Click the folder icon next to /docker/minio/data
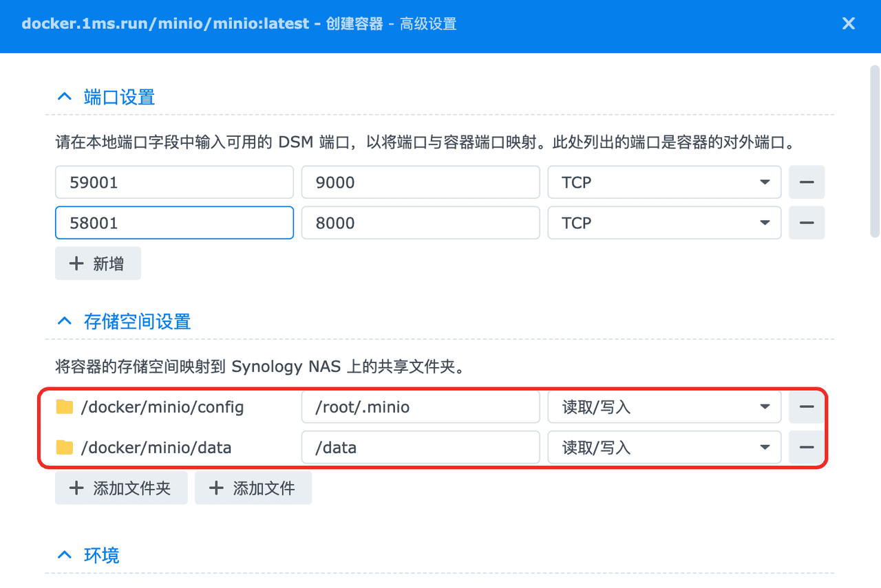Screen dimensions: 881x588 point(65,447)
